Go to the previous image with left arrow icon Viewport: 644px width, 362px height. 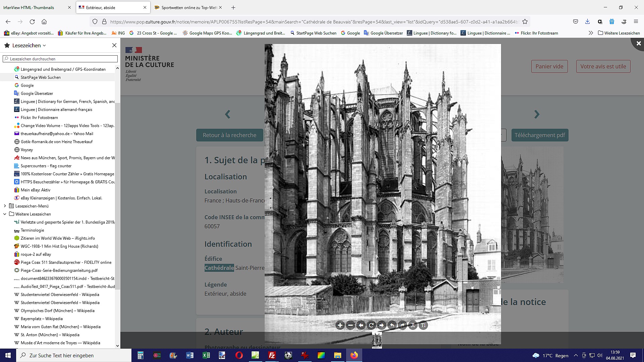coord(361,325)
